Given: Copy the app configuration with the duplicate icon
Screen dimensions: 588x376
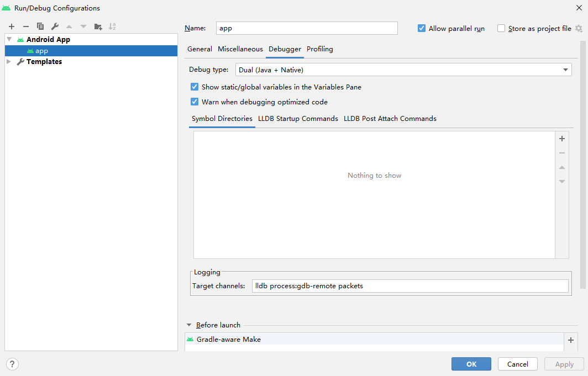Looking at the screenshot, I should point(39,26).
